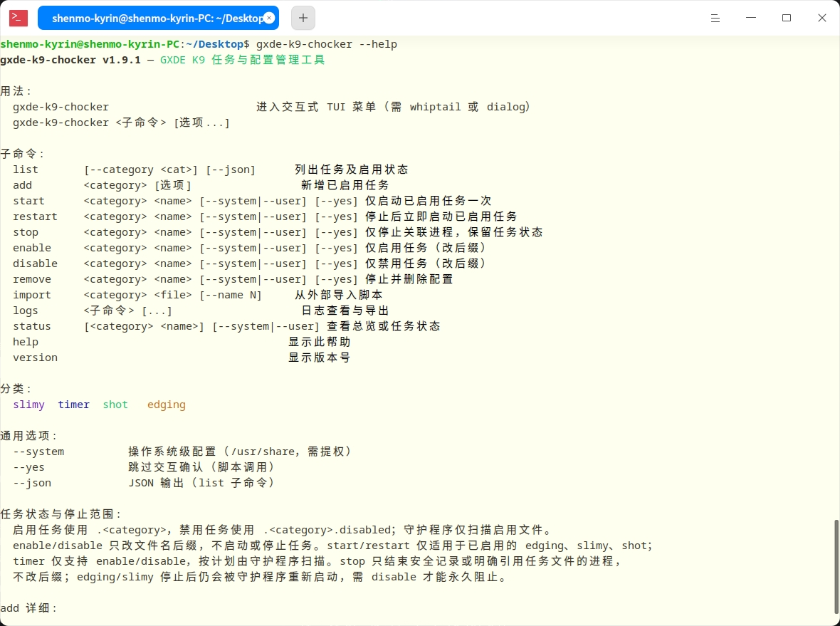Minimize the terminal window

coord(751,18)
